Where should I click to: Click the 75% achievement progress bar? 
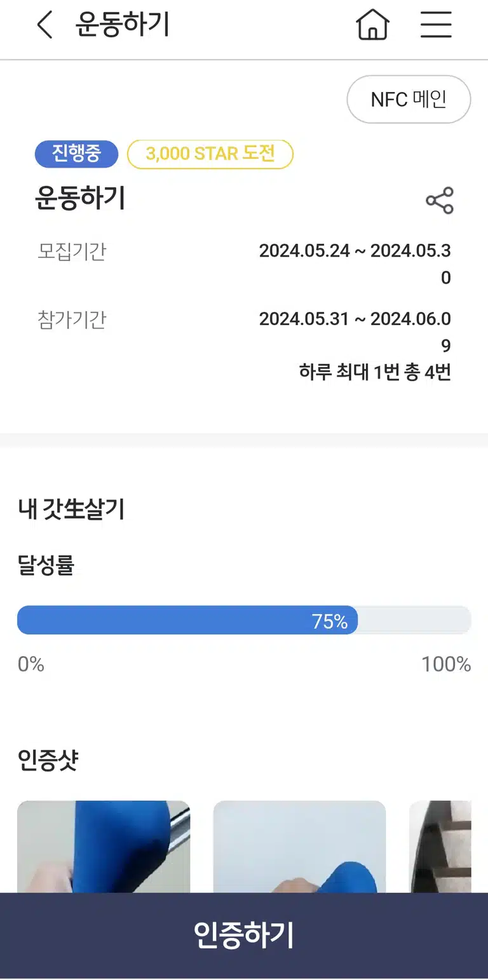(244, 620)
